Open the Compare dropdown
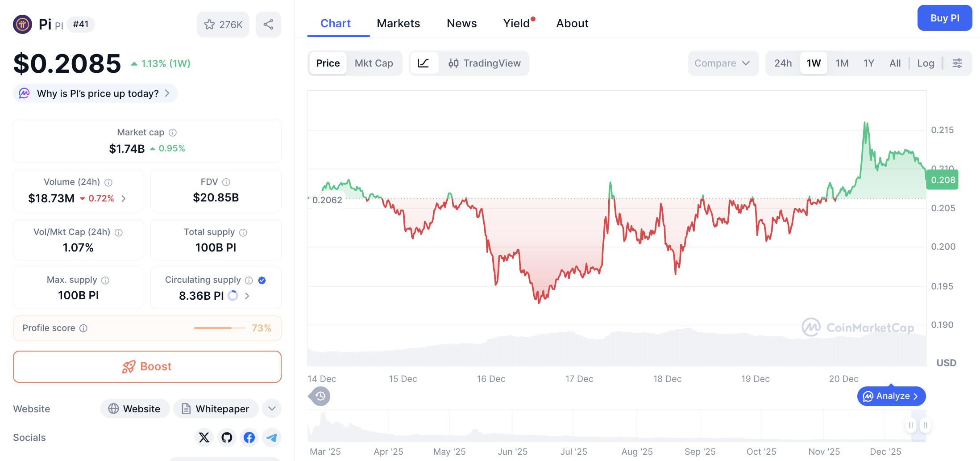 723,63
